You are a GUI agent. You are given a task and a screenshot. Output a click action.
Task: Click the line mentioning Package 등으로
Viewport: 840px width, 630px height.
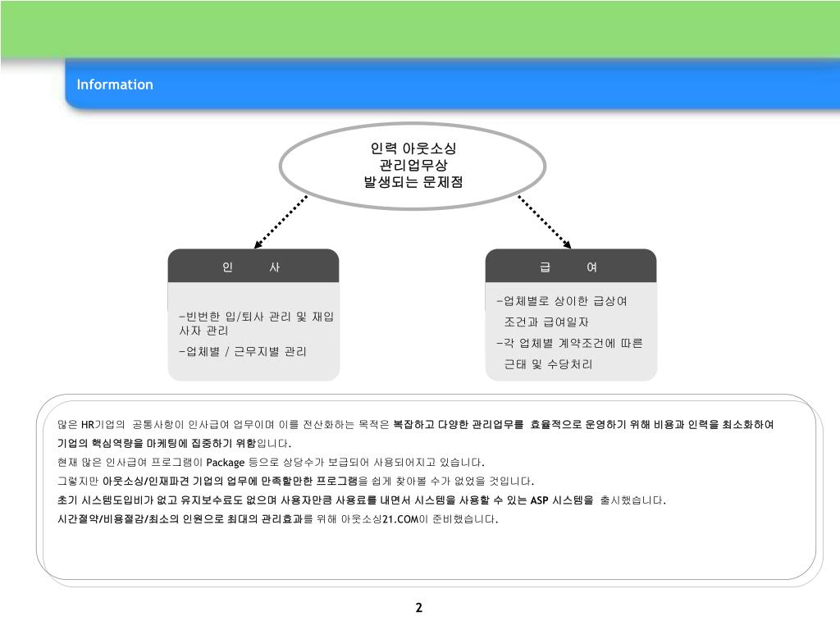tap(271, 463)
